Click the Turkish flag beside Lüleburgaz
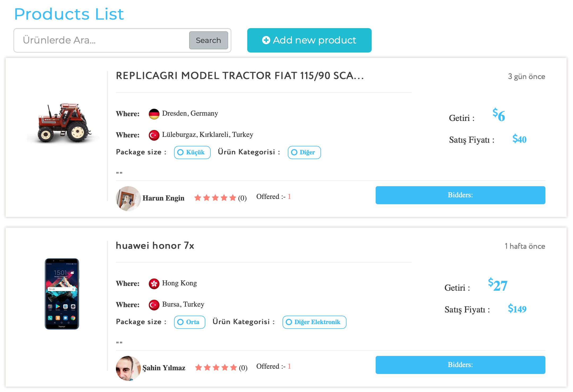 pyautogui.click(x=154, y=135)
